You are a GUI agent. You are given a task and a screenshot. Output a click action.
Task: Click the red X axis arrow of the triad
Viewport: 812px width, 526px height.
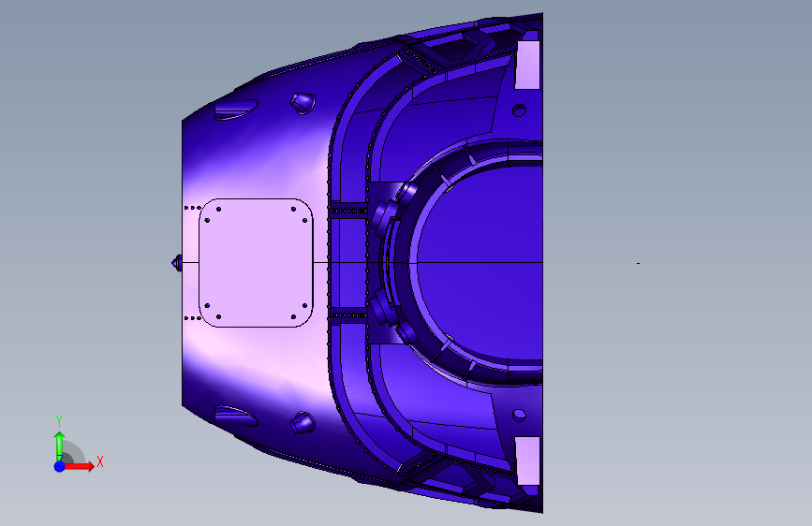pos(79,466)
